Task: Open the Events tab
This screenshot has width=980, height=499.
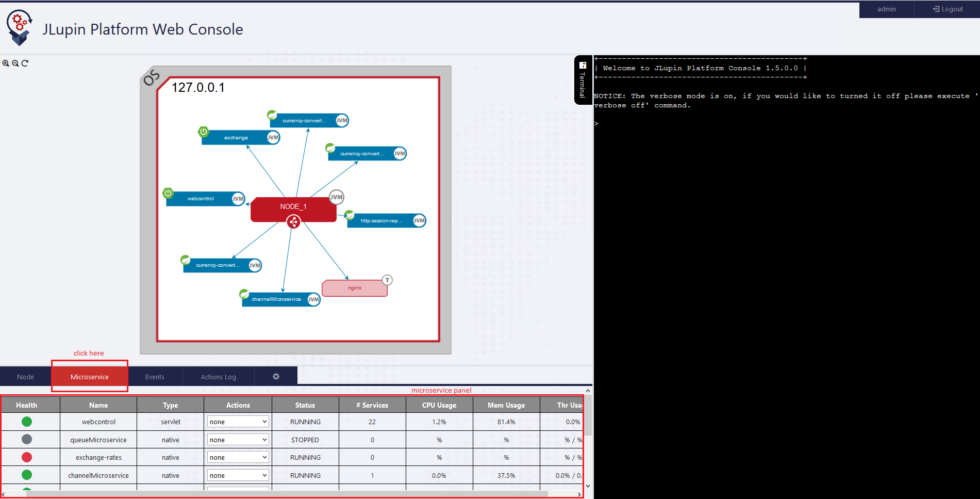Action: (x=155, y=377)
